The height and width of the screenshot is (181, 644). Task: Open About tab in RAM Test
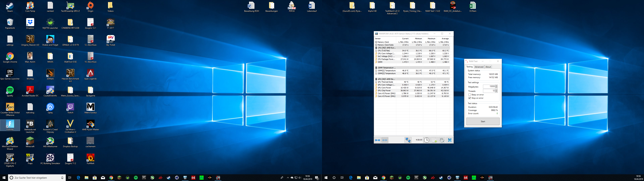[488, 67]
